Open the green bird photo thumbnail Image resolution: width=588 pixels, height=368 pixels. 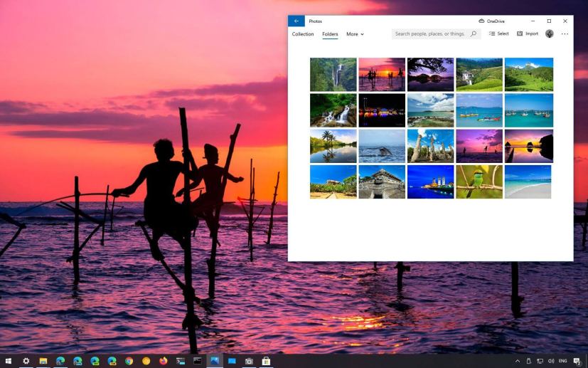coord(479,182)
